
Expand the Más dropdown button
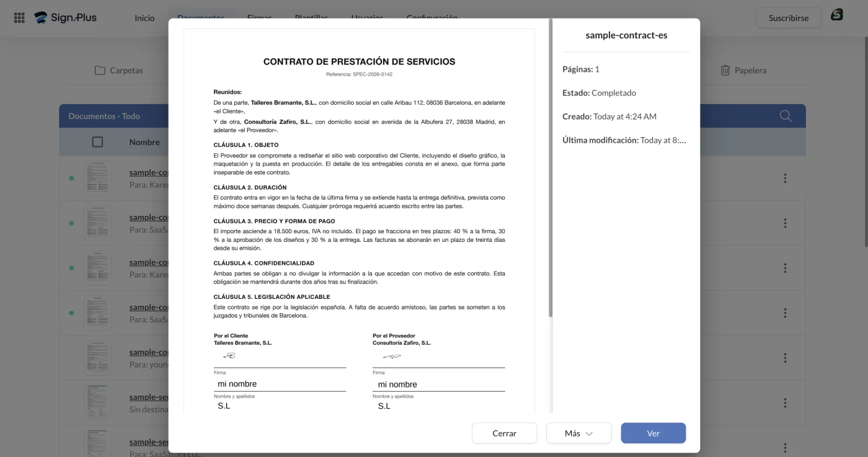tap(578, 433)
